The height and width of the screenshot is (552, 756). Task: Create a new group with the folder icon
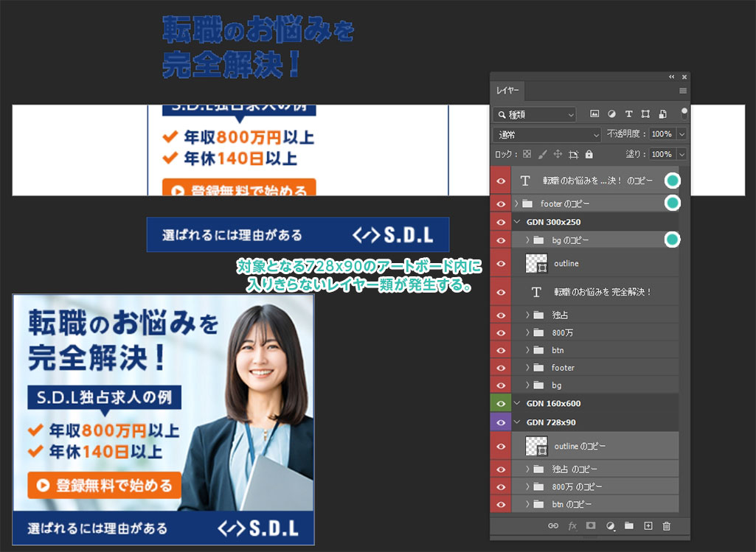629,525
